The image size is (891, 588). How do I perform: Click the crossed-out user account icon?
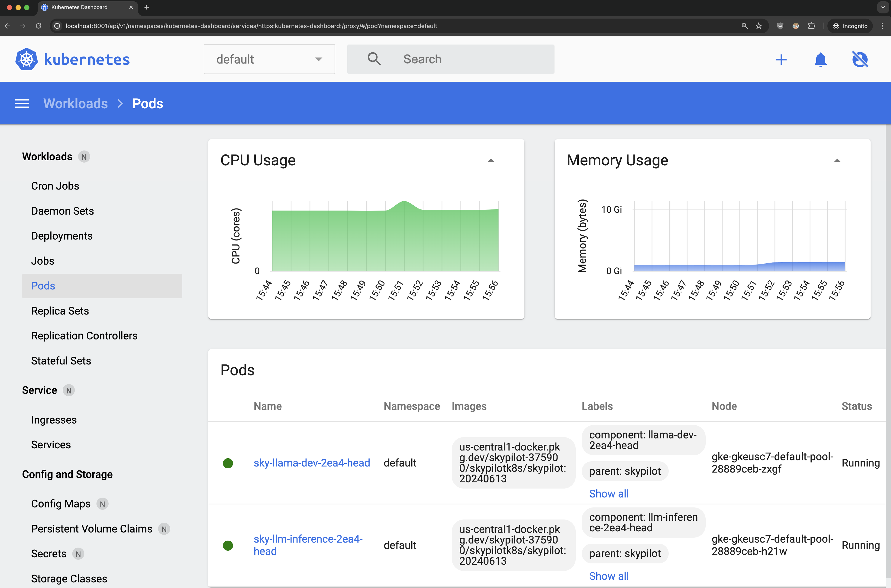pos(860,60)
